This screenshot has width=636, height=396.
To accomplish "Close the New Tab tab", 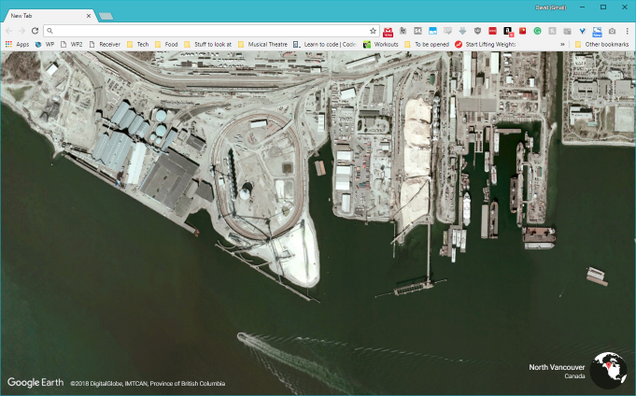I will click(88, 16).
